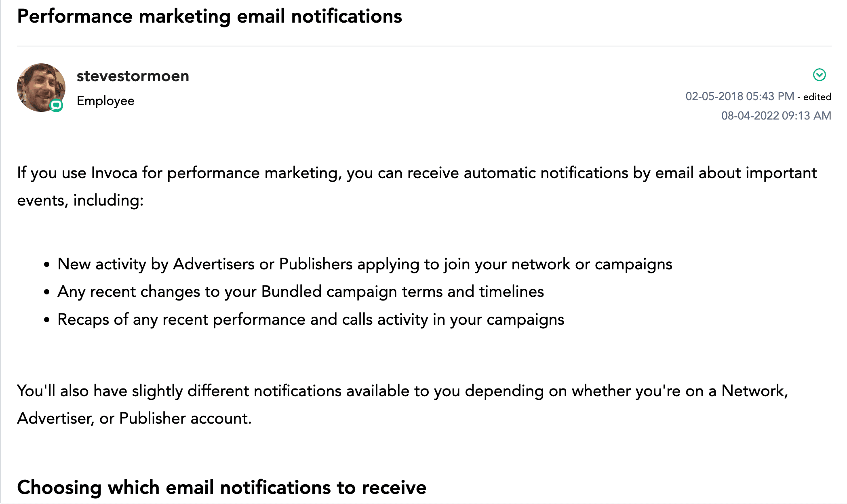Select the bullet about recent performance recaps
Screen dimensions: 847x504
click(x=311, y=319)
